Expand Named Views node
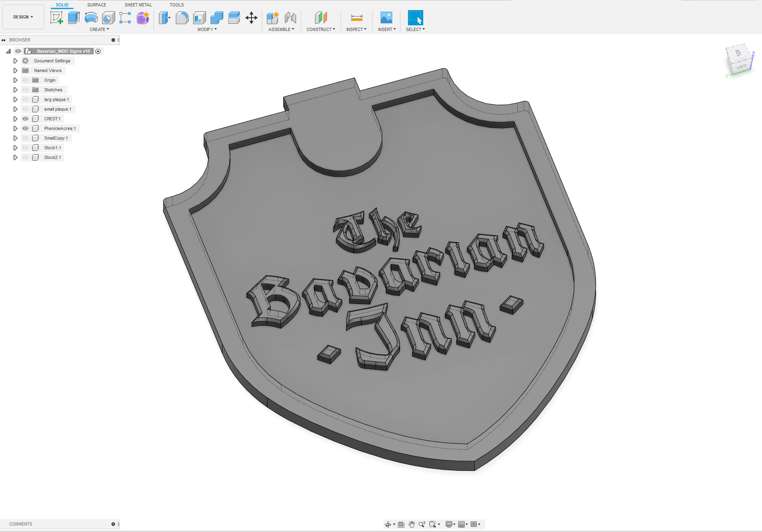Screen dimensions: 762x532 [15, 70]
